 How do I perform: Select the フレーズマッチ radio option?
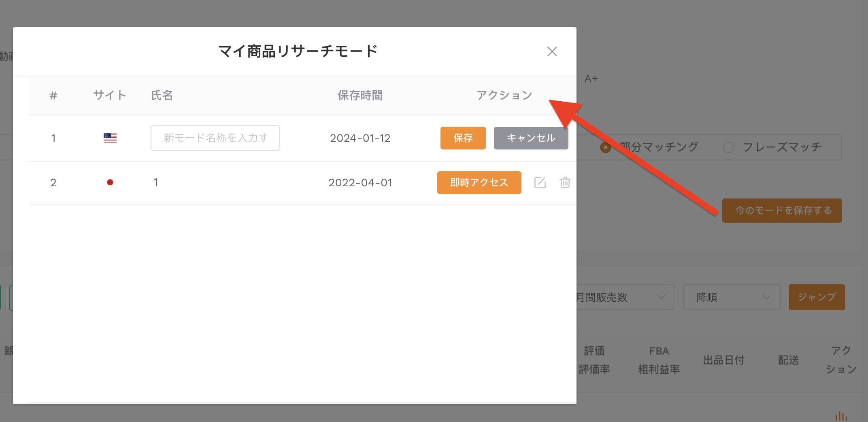click(x=728, y=147)
